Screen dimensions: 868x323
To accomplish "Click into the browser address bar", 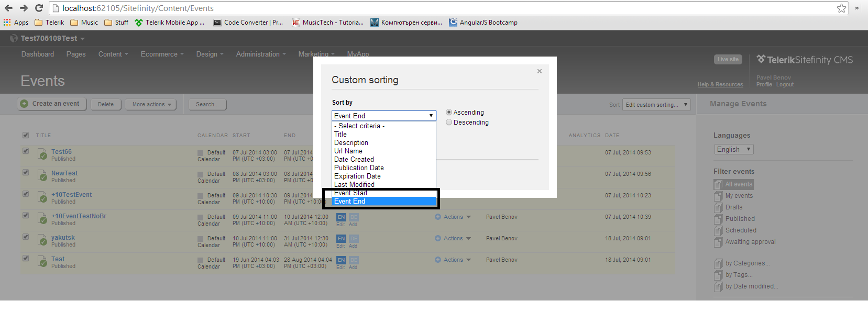I will click(x=419, y=8).
